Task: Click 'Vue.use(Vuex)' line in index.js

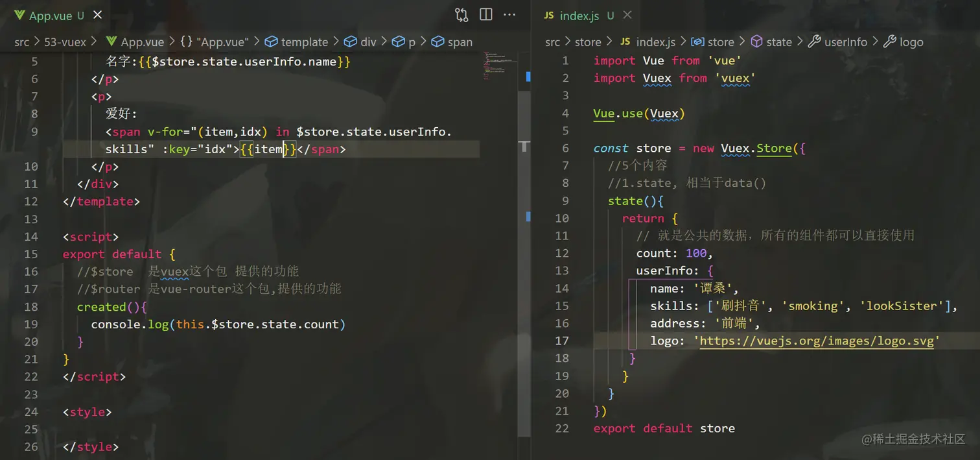Action: click(639, 113)
